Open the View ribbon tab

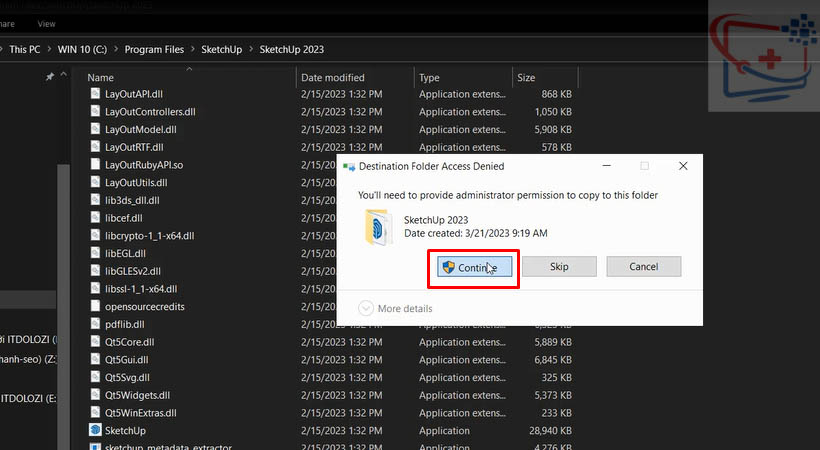point(46,23)
